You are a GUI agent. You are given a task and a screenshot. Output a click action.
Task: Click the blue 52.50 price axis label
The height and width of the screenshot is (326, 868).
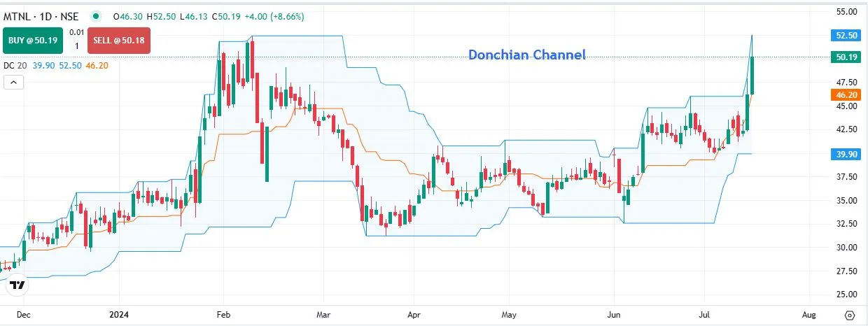tap(846, 35)
